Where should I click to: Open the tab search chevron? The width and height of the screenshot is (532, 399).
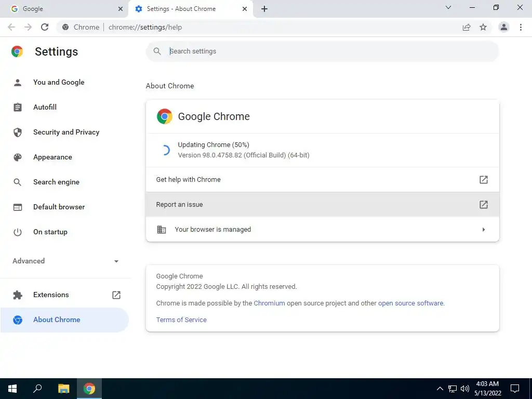(x=448, y=7)
